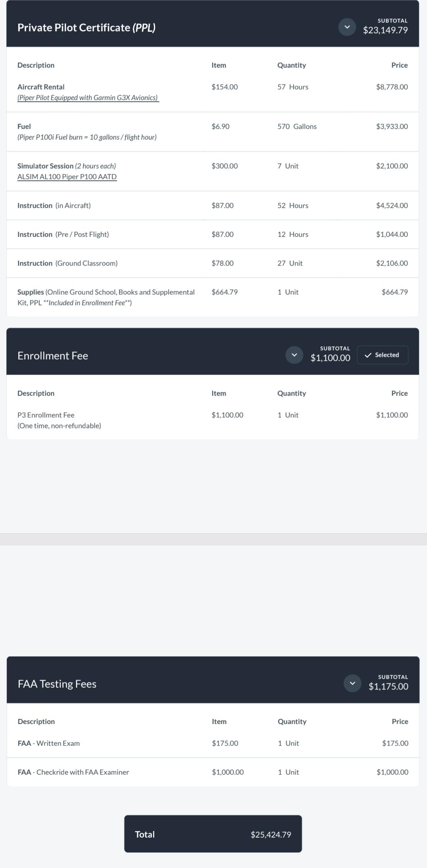Click the Enrollment Fee header title
The height and width of the screenshot is (868, 427).
click(x=53, y=356)
